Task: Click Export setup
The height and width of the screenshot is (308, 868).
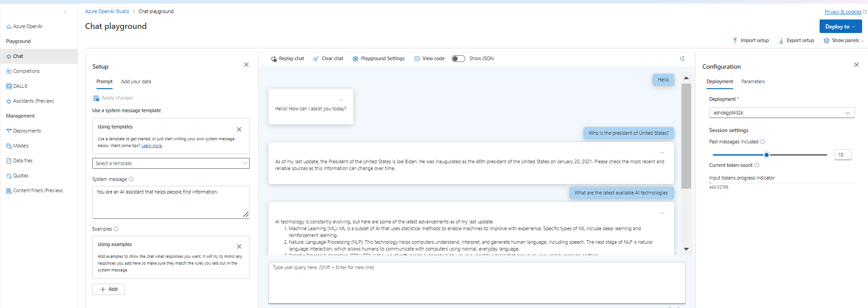Action: click(796, 40)
